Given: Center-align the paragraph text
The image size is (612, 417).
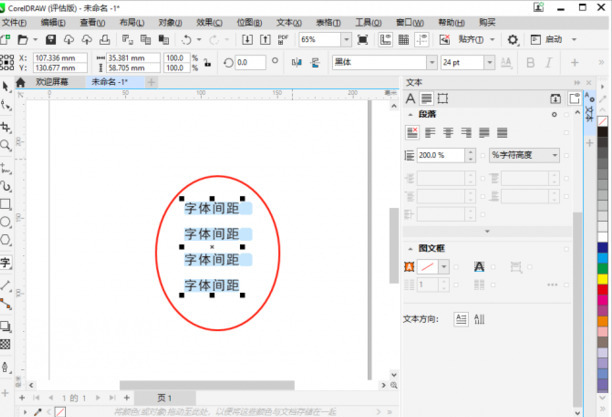Looking at the screenshot, I should click(x=449, y=132).
